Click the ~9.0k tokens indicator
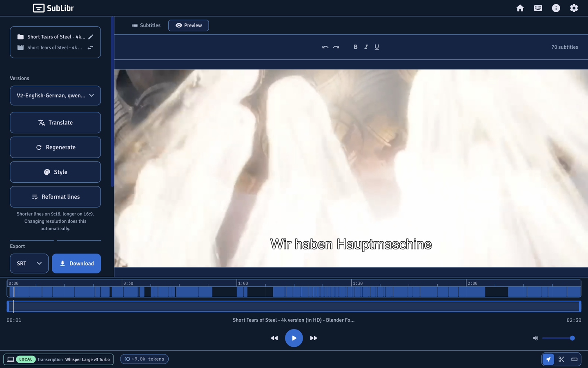The width and height of the screenshot is (588, 368). [144, 359]
